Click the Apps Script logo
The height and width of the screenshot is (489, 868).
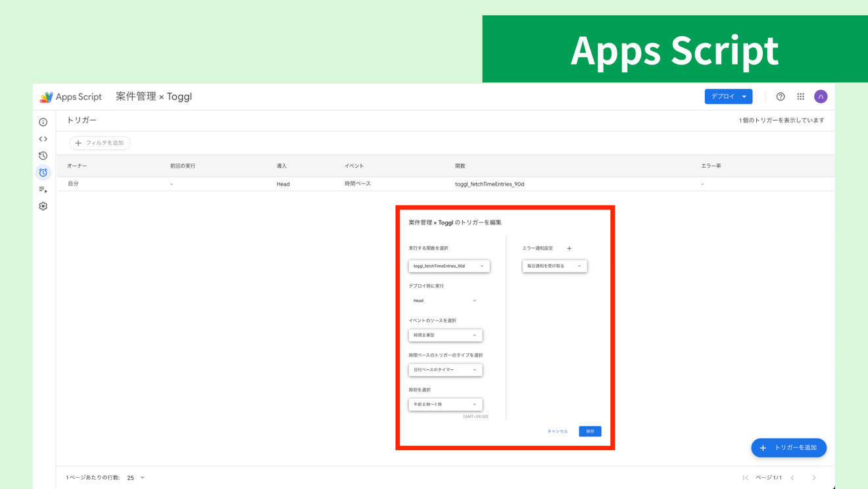pos(70,97)
